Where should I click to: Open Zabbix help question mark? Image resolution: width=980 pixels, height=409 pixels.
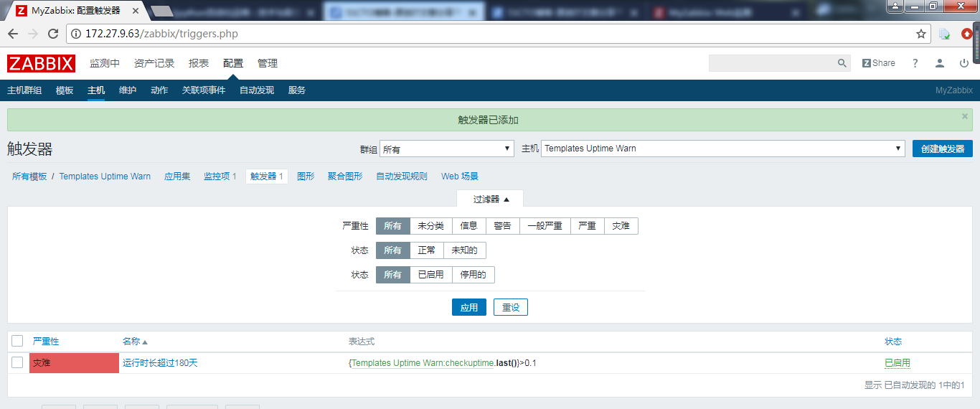click(x=915, y=63)
